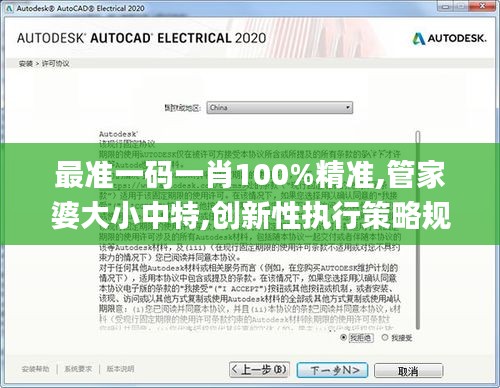Open the 安装帮助 installation help link
500x388 pixels.
(35, 369)
